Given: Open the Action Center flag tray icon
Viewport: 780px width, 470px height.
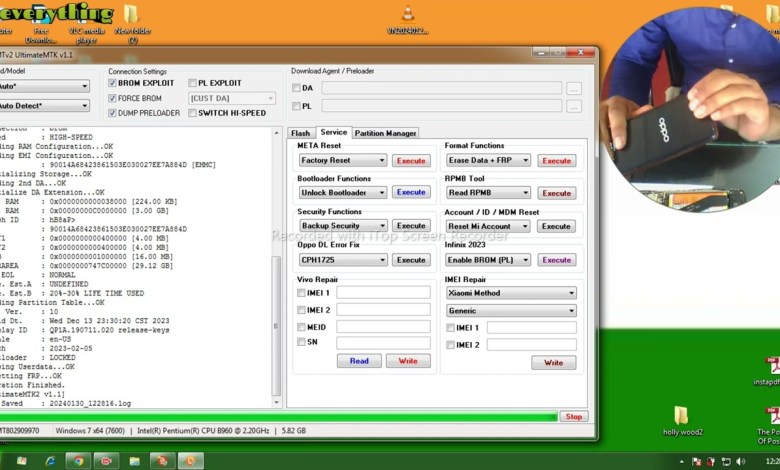Looking at the screenshot, I should 697,462.
